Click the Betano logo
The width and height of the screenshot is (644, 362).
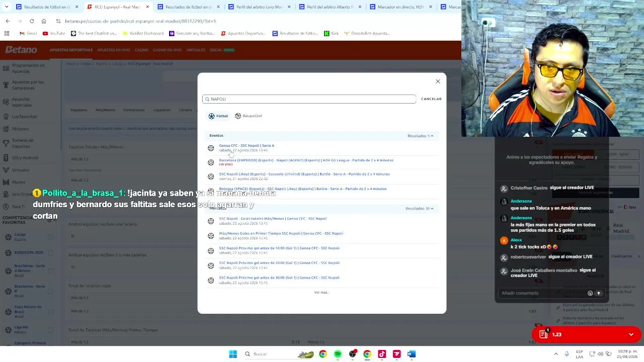pos(21,50)
